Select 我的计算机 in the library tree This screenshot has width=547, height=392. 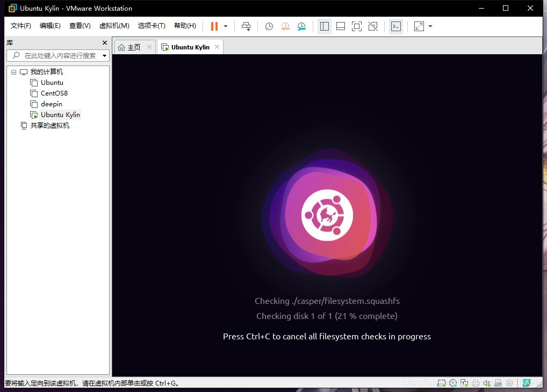[x=46, y=72]
